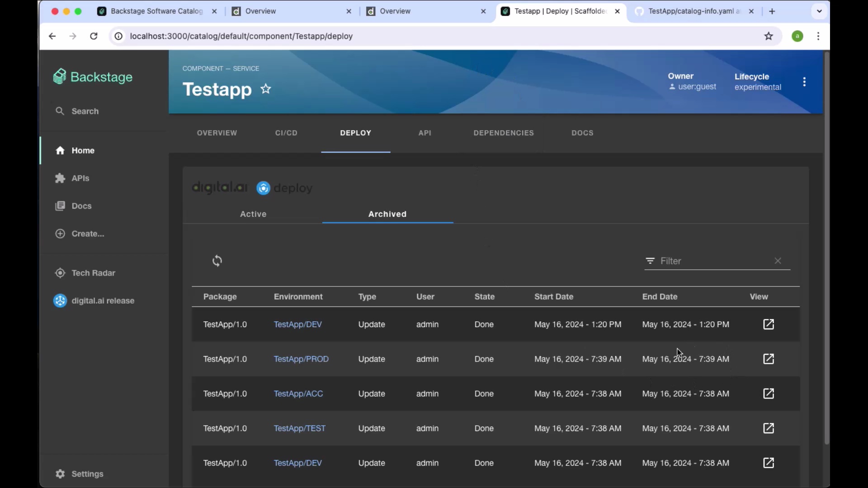The image size is (868, 488).
Task: Open the APIs puzzle icon item
Action: pos(60,178)
